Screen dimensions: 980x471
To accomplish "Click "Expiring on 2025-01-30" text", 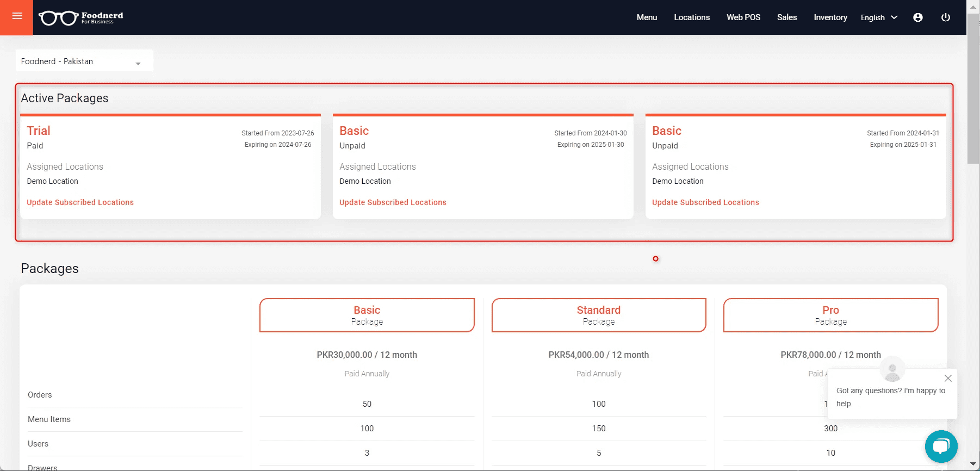I will [x=591, y=145].
